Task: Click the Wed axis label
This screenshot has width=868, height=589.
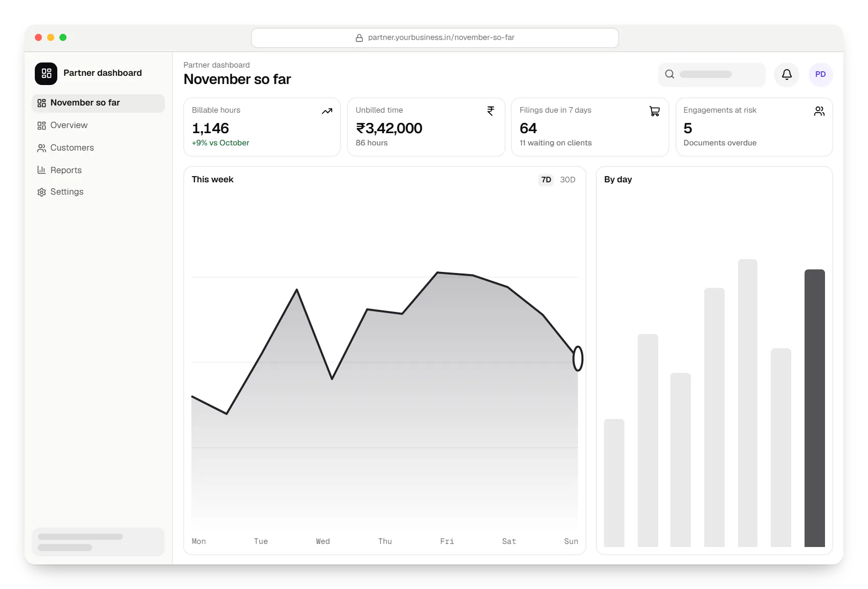Action: tap(323, 541)
